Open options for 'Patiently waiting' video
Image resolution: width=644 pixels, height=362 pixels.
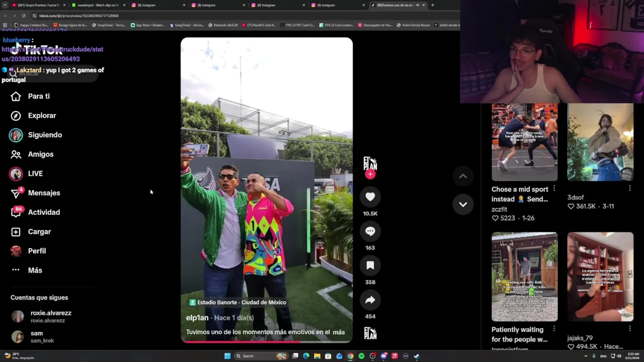click(554, 329)
